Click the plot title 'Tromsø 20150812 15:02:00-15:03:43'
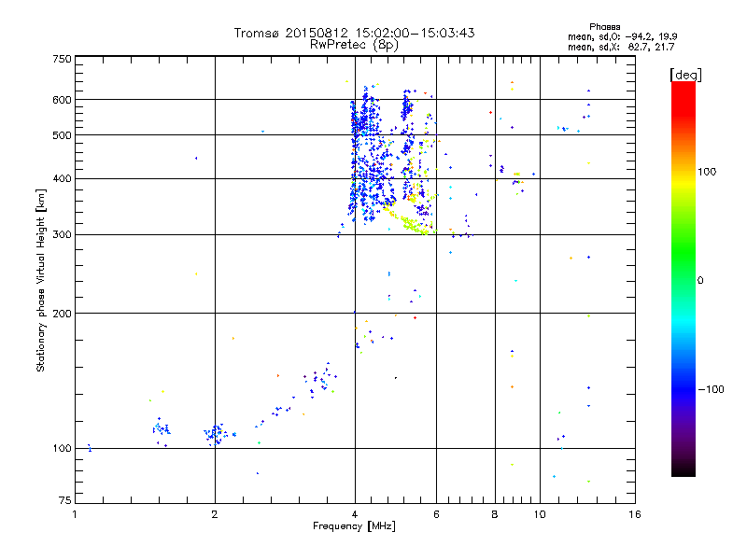747x560 pixels. click(x=354, y=33)
